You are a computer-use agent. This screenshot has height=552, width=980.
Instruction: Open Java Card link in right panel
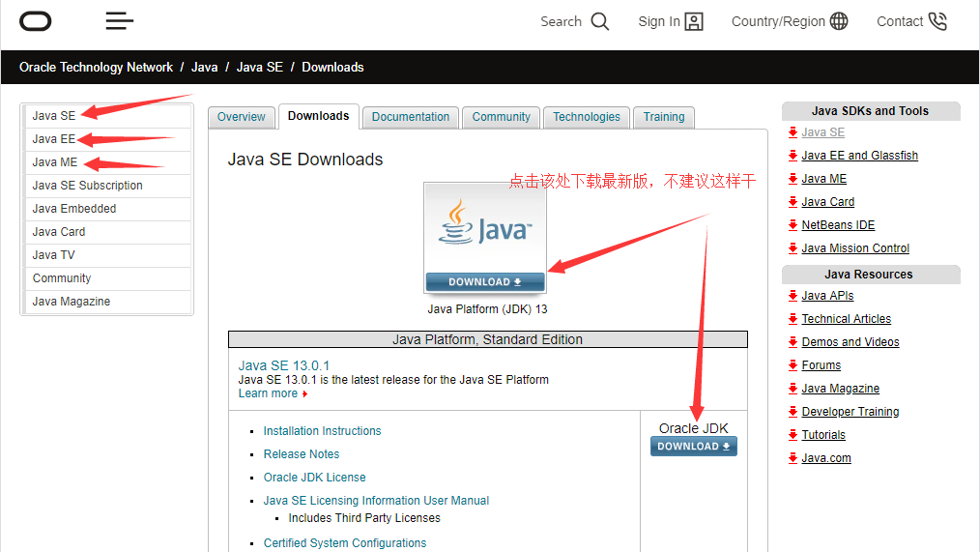click(827, 201)
